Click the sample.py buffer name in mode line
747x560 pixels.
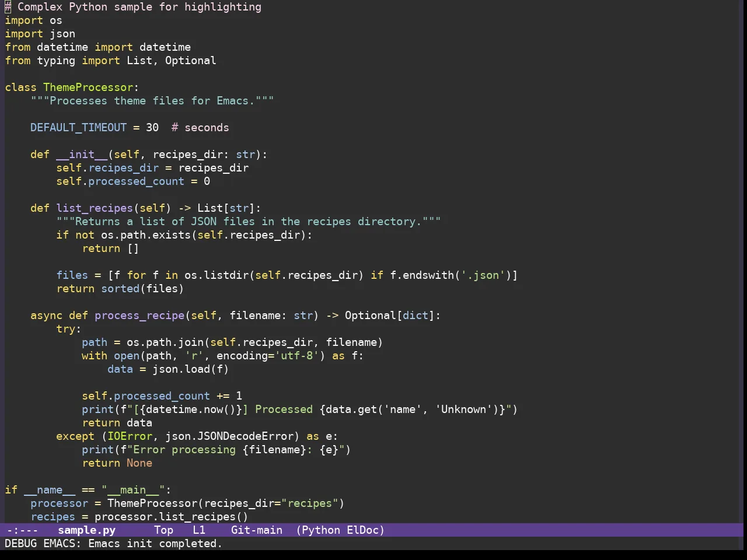click(86, 530)
